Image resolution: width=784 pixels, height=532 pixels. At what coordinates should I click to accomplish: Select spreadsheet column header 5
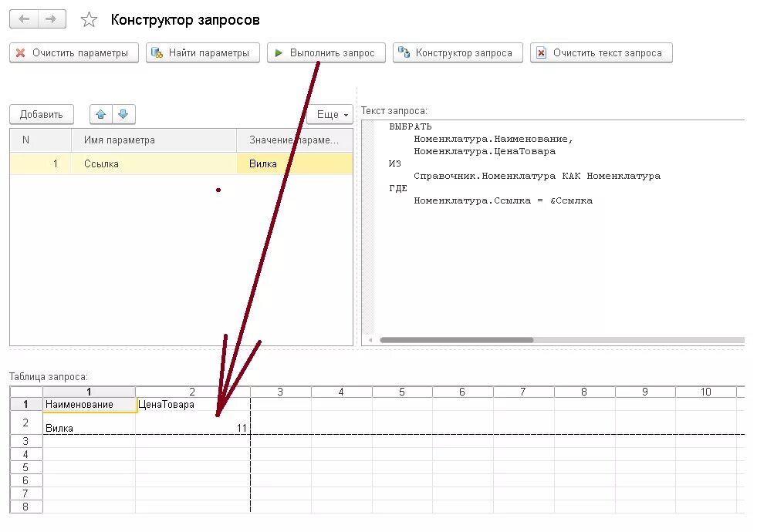pos(402,392)
